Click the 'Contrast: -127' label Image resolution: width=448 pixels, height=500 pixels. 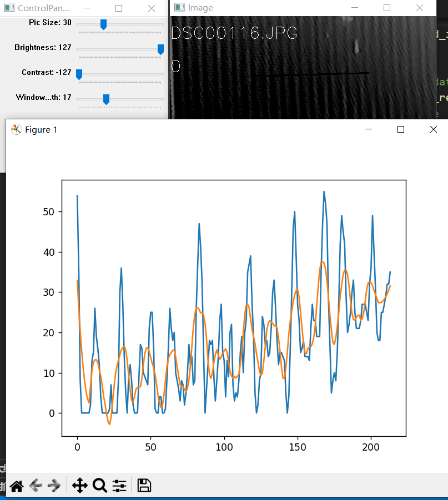click(x=47, y=72)
